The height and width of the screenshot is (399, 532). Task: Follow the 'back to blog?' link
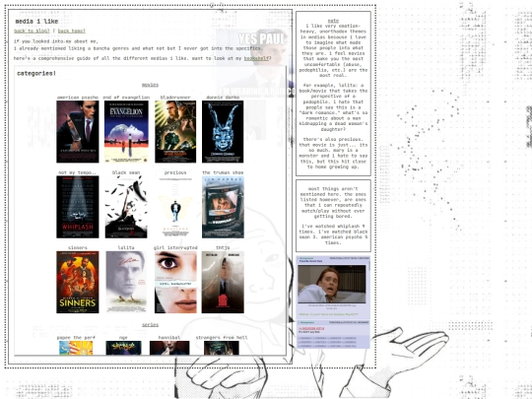(32, 31)
